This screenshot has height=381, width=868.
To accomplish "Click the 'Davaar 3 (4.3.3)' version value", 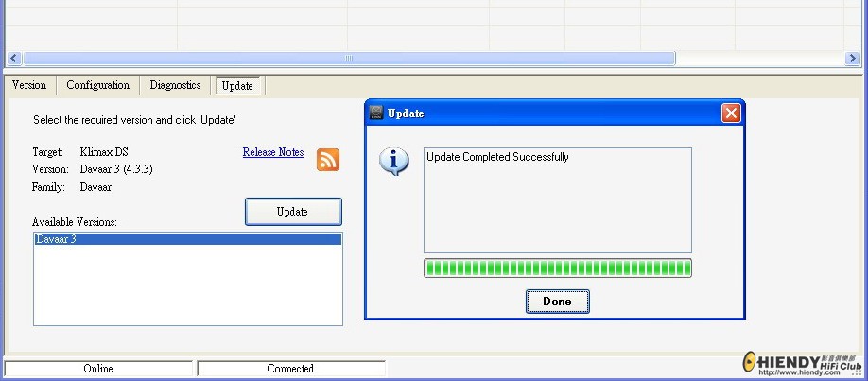I will (116, 169).
